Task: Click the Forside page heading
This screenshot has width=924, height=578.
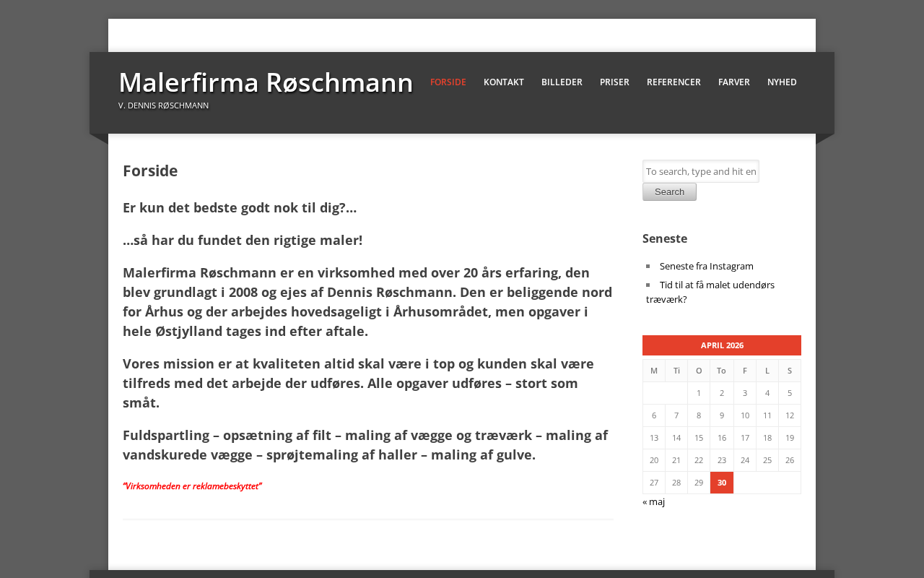Action: (x=150, y=171)
